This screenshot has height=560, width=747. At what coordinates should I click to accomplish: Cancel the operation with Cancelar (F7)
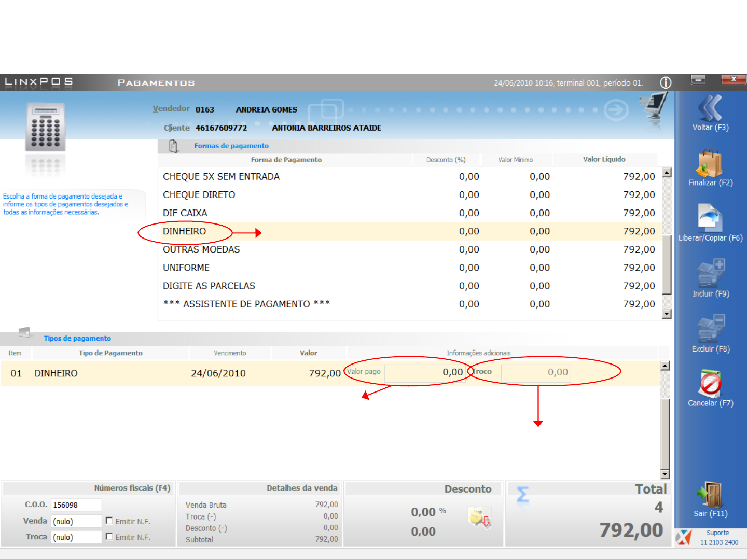711,384
